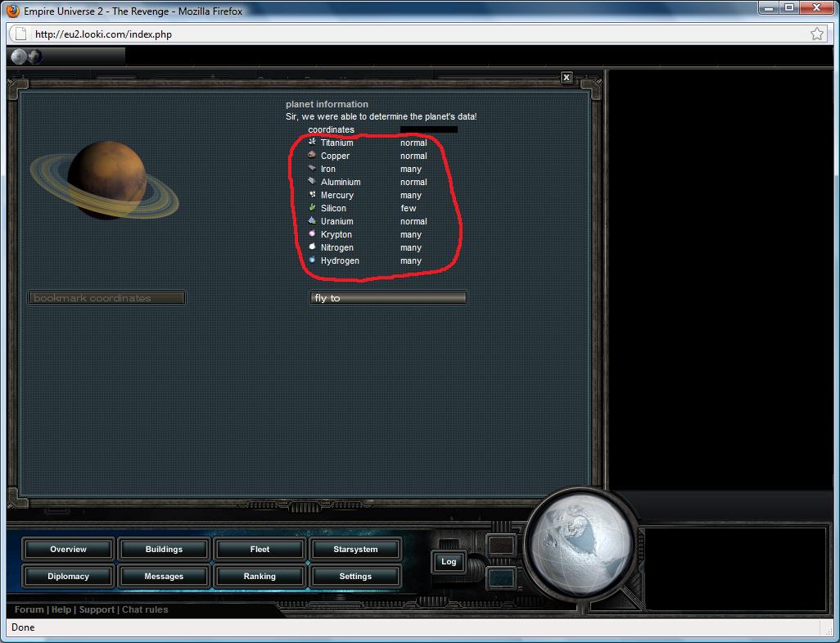Bookmark this page with the star icon
The width and height of the screenshot is (840, 643).
click(817, 34)
